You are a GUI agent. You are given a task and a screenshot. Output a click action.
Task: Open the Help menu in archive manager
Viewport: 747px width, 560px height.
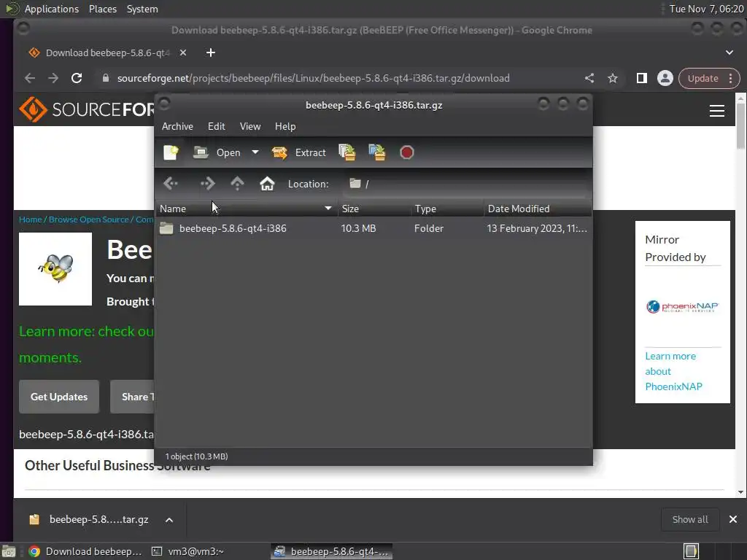pyautogui.click(x=285, y=126)
